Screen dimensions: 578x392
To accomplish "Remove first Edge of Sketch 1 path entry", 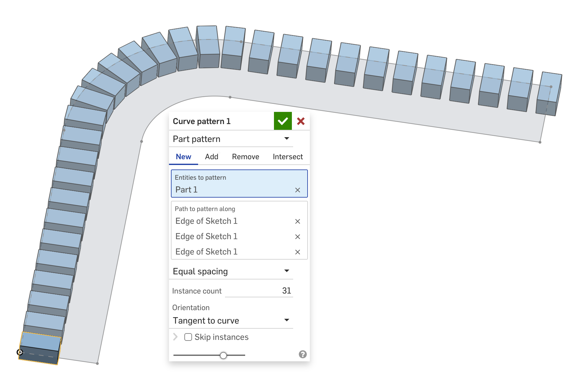I will pyautogui.click(x=298, y=221).
